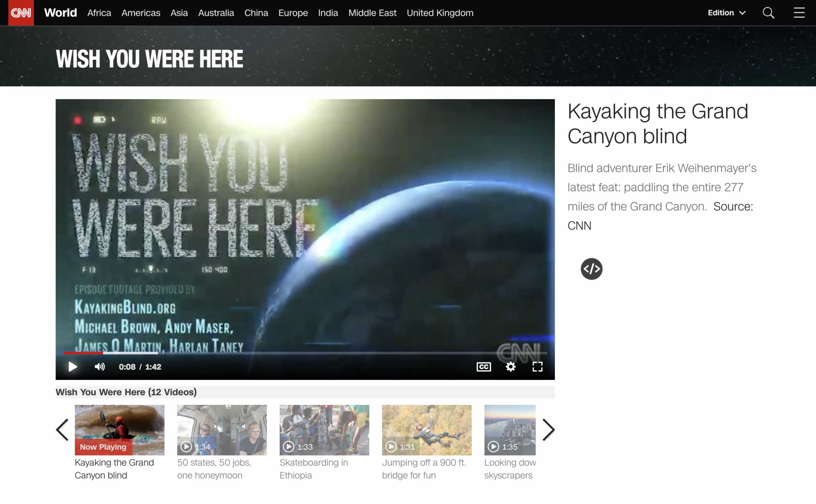This screenshot has height=504, width=816.
Task: Go to previous carousel videos arrow
Action: click(x=62, y=430)
